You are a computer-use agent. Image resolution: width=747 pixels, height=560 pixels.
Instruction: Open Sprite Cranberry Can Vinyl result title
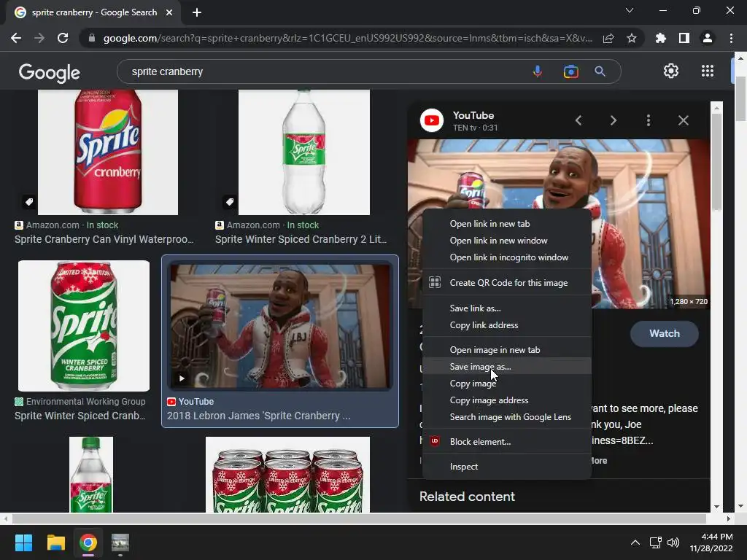[x=104, y=239]
